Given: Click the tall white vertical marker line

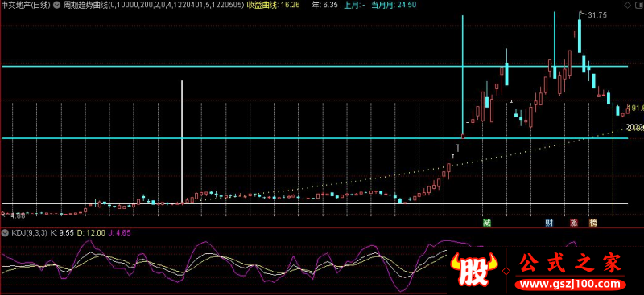Looking at the screenshot, I should [182, 141].
